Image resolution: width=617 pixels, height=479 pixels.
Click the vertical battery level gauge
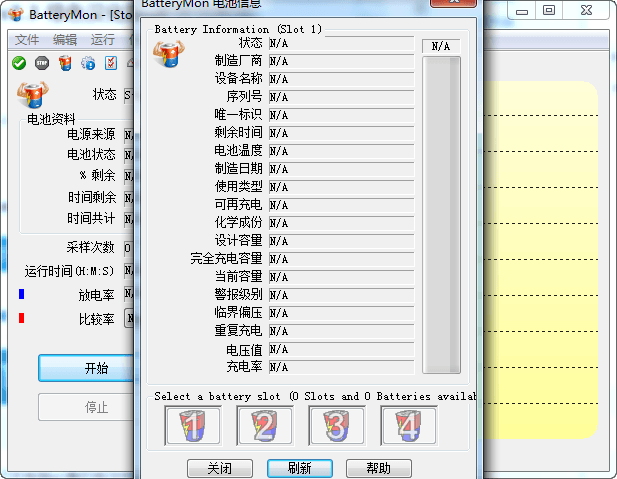pos(442,215)
